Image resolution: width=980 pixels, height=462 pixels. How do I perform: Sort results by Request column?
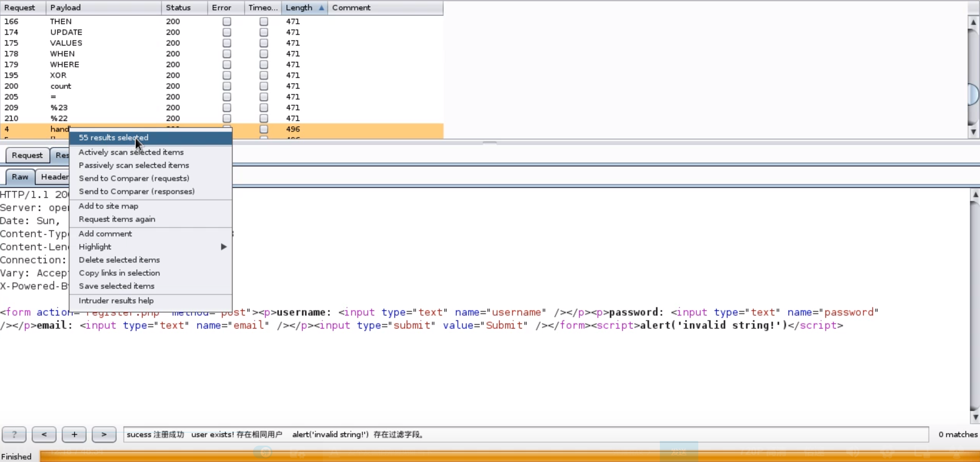23,8
